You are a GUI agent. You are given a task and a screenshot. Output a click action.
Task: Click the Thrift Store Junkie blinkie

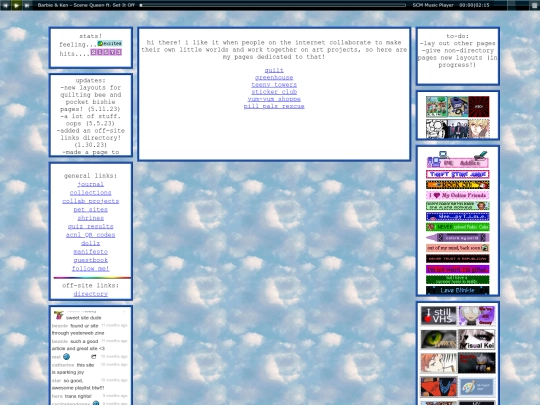tap(458, 174)
